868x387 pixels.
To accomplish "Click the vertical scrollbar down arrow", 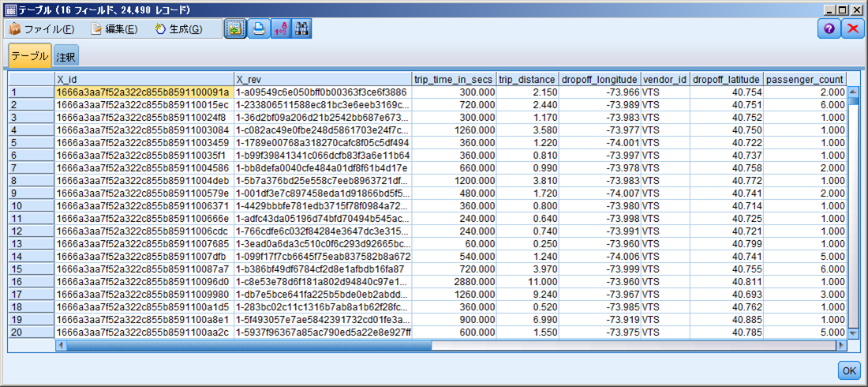I will pos(853,333).
